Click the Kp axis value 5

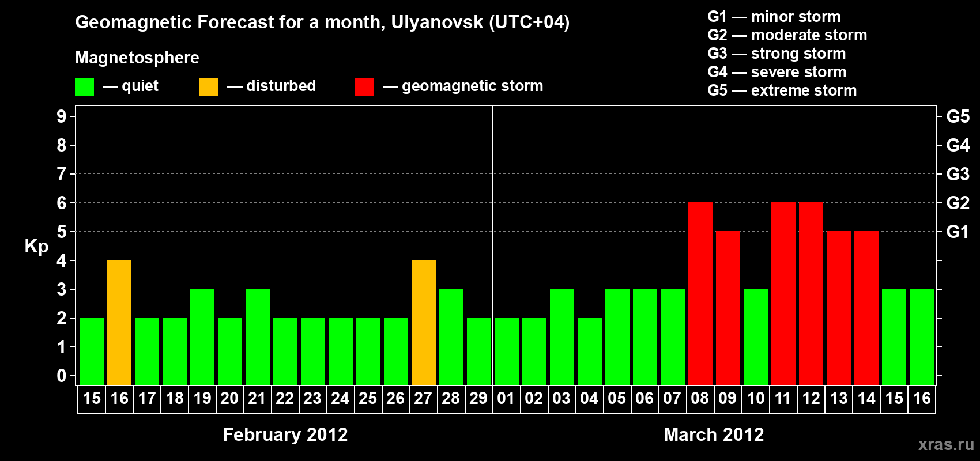(x=62, y=232)
